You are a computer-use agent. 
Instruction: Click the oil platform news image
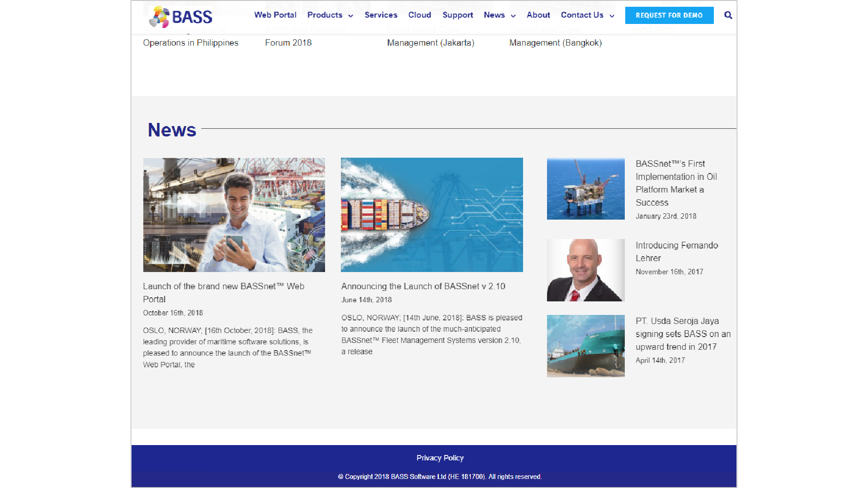click(585, 188)
